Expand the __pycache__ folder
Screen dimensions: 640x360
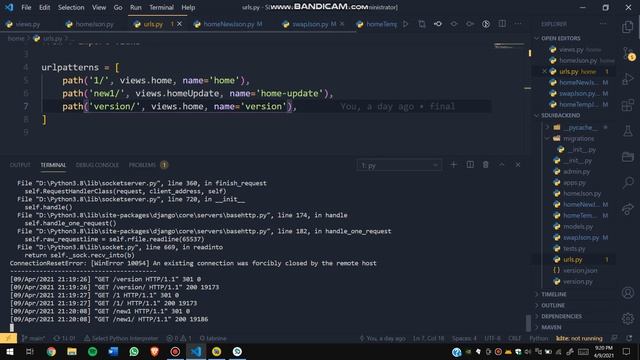(581, 128)
